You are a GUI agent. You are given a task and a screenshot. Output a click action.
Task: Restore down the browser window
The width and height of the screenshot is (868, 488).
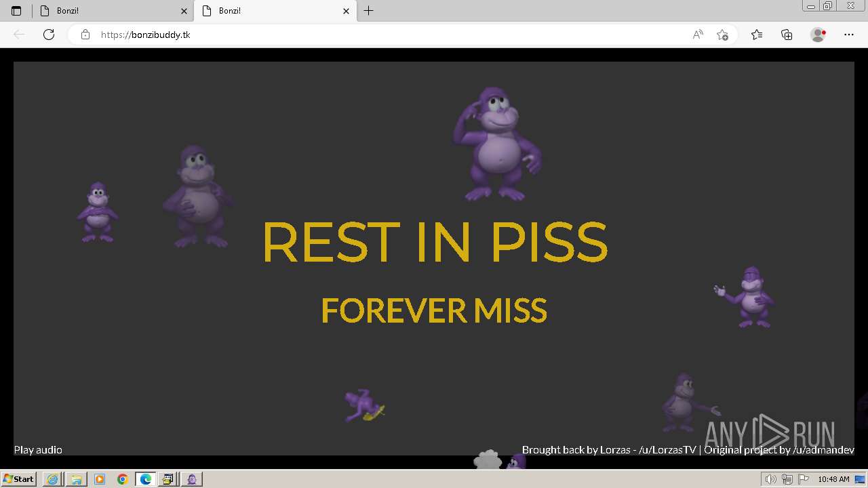828,5
